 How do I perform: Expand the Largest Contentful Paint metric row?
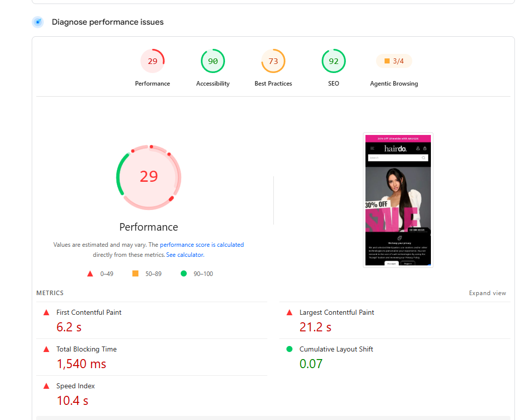[x=395, y=320]
